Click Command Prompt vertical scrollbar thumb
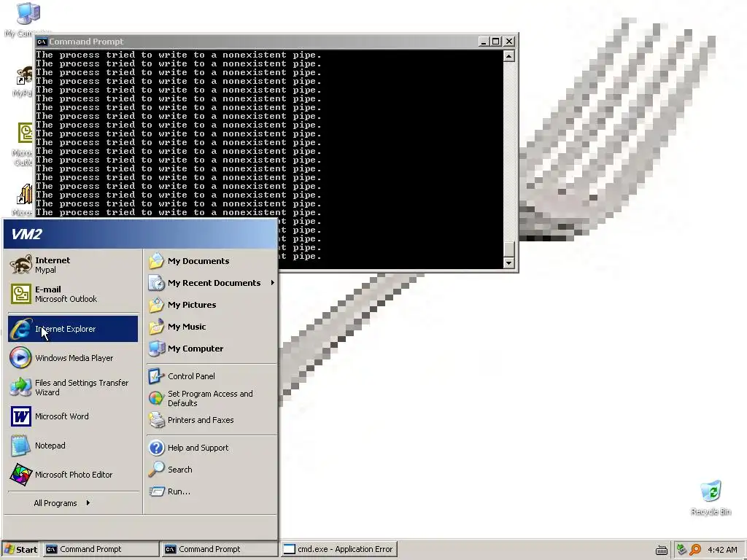Image resolution: width=747 pixels, height=560 pixels. [508, 249]
